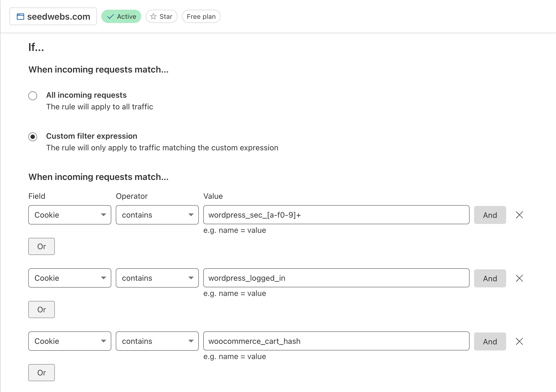Select the All incoming requests radio button
This screenshot has height=392, width=556.
pyautogui.click(x=33, y=95)
